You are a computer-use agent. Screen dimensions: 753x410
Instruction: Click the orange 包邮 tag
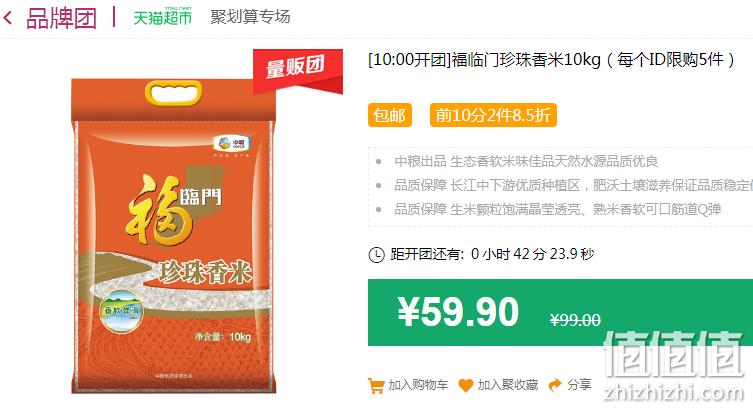[389, 115]
